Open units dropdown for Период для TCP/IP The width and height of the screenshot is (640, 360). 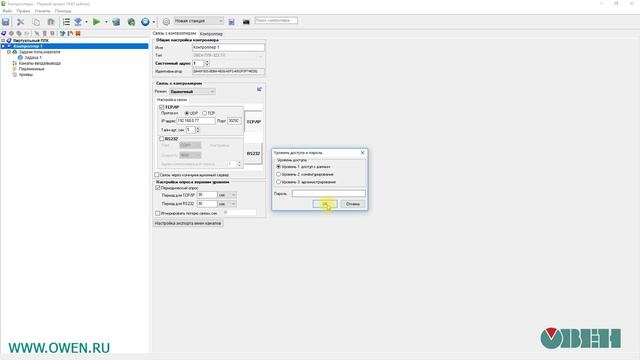227,195
